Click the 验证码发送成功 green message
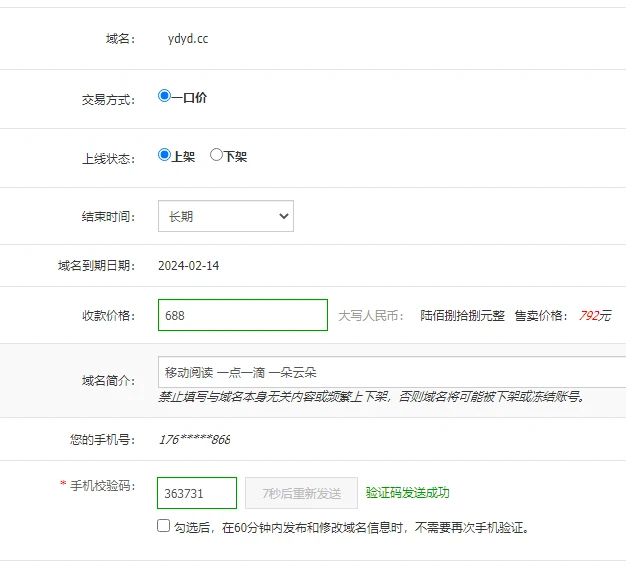Screen dimensions: 626x567 point(407,493)
